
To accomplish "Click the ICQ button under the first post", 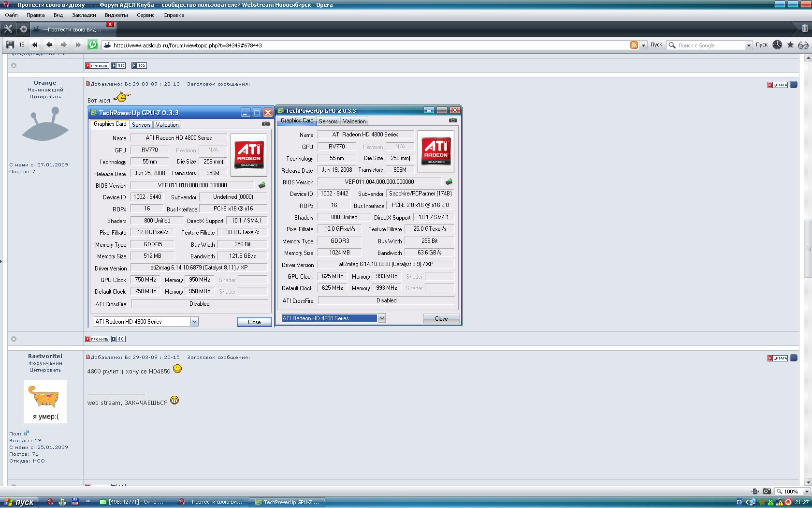I will [139, 65].
